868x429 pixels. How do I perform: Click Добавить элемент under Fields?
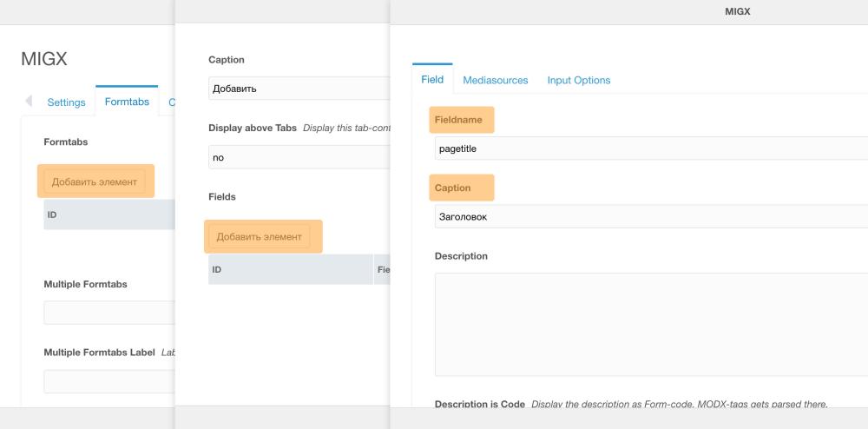tap(259, 236)
